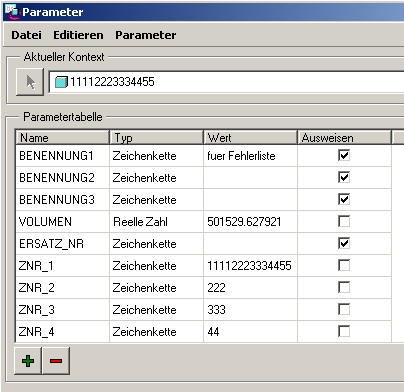Select the ZNR_4 name cell
The height and width of the screenshot is (392, 404).
pos(62,332)
